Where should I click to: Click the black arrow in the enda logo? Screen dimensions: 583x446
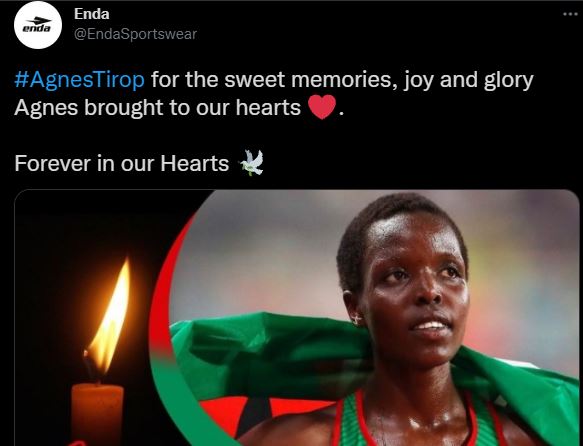point(39,20)
